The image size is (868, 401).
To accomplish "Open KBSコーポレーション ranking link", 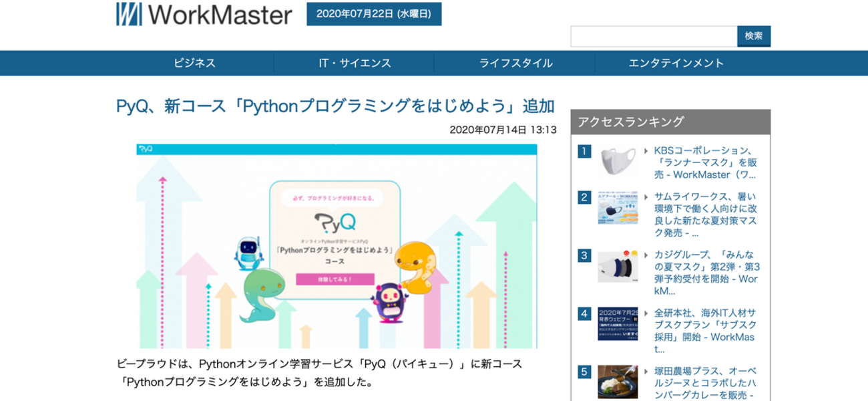I will 706,163.
